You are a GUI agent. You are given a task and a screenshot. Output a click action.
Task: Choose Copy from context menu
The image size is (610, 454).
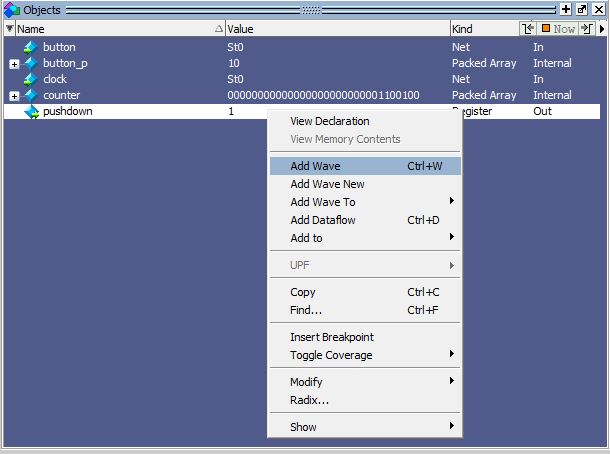[365, 292]
